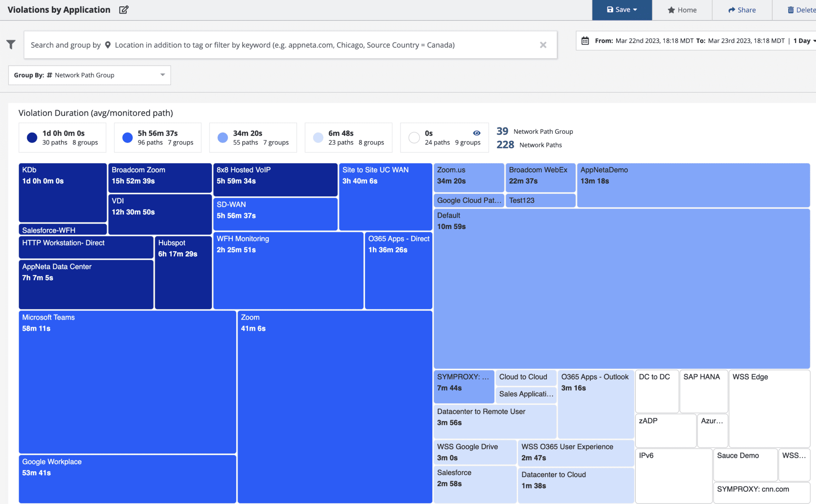The width and height of the screenshot is (816, 504).
Task: Open the Save dropdown menu
Action: point(622,10)
